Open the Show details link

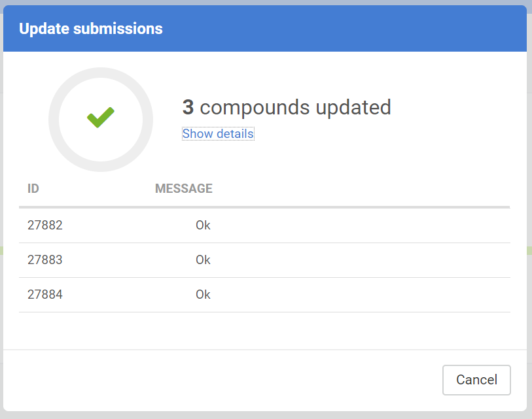[218, 134]
